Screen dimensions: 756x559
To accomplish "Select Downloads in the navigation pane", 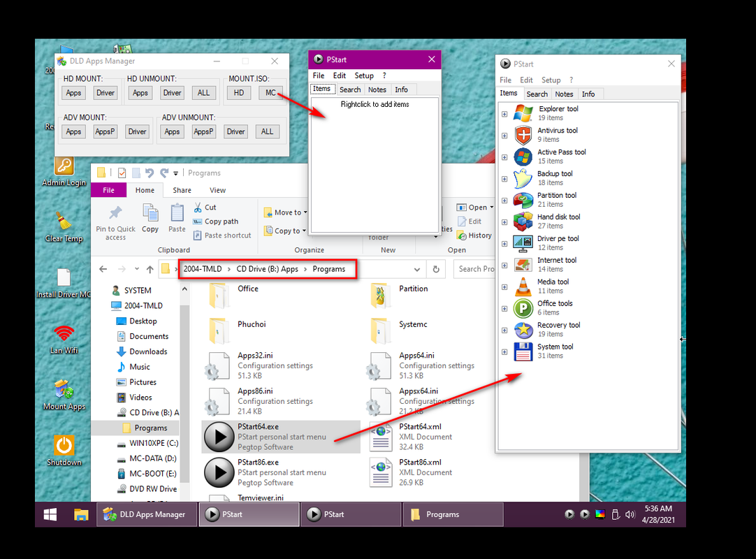I will pyautogui.click(x=148, y=351).
